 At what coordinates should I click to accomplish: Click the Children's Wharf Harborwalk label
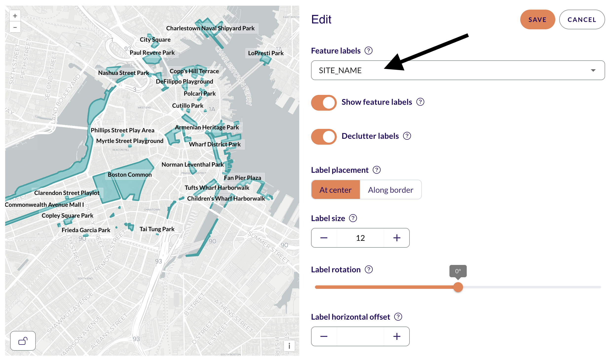tap(226, 198)
